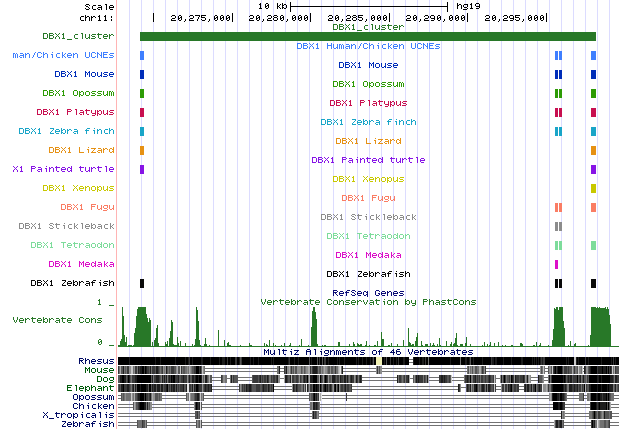
Task: Select the RefSeq Genes track title
Action: point(368,292)
